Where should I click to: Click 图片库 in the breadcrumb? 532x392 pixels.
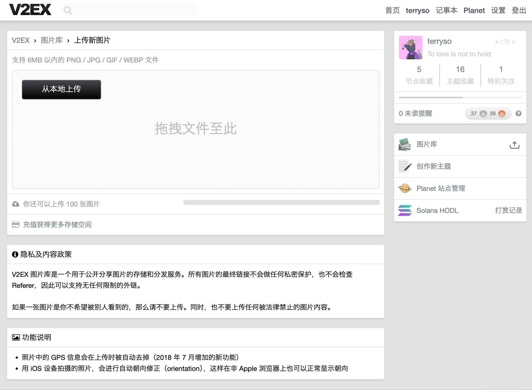(52, 40)
